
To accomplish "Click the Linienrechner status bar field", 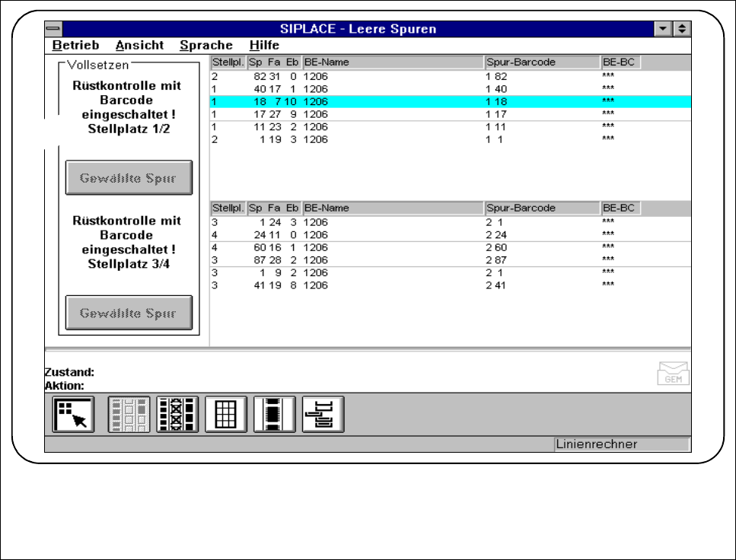I will coord(621,444).
